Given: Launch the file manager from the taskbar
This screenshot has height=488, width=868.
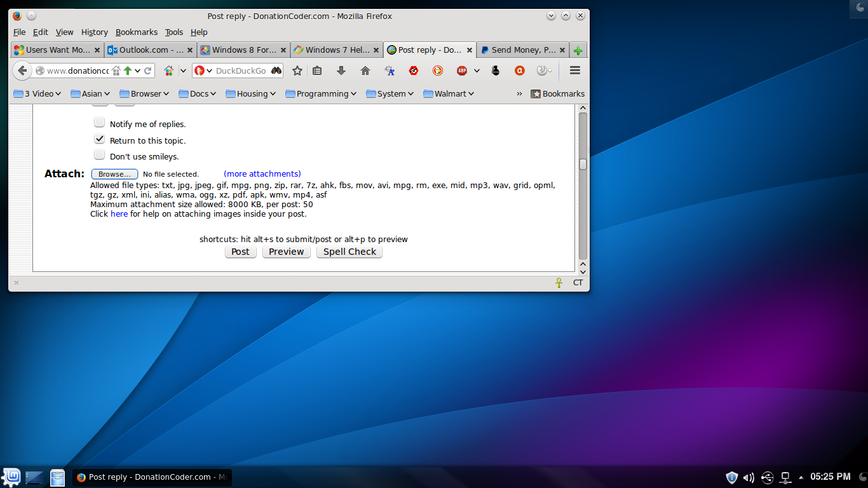Looking at the screenshot, I should (x=57, y=477).
